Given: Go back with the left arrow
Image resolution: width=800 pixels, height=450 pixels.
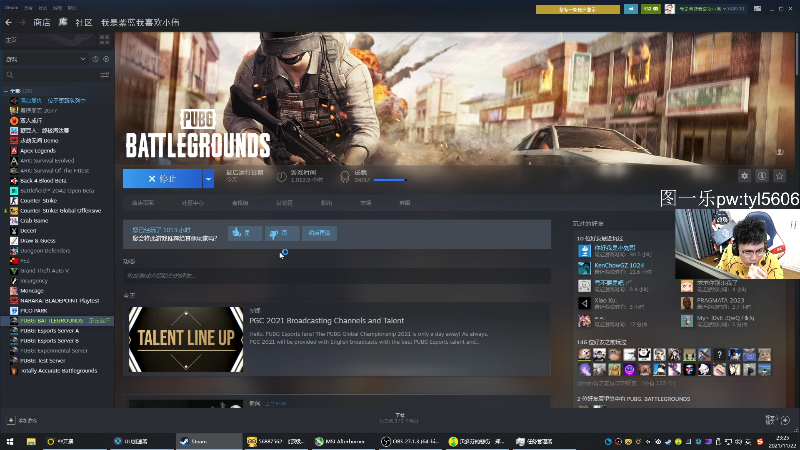Looking at the screenshot, I should pyautogui.click(x=9, y=22).
